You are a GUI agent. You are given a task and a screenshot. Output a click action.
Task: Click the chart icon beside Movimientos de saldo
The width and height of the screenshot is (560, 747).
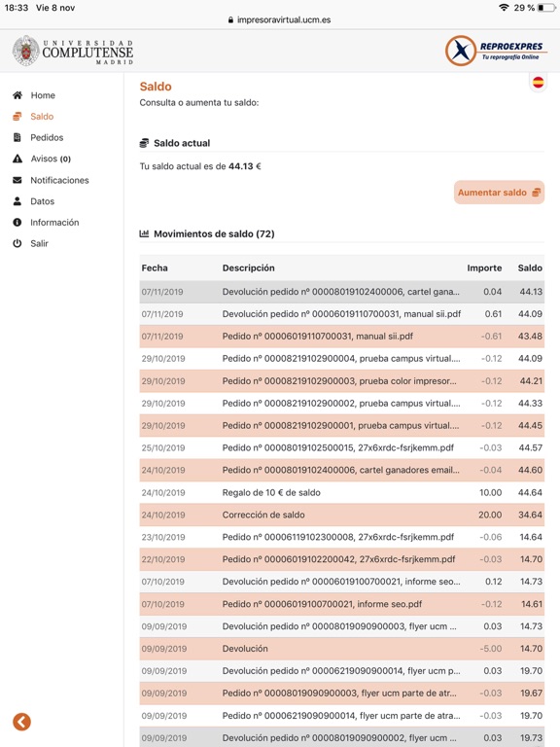click(x=144, y=233)
